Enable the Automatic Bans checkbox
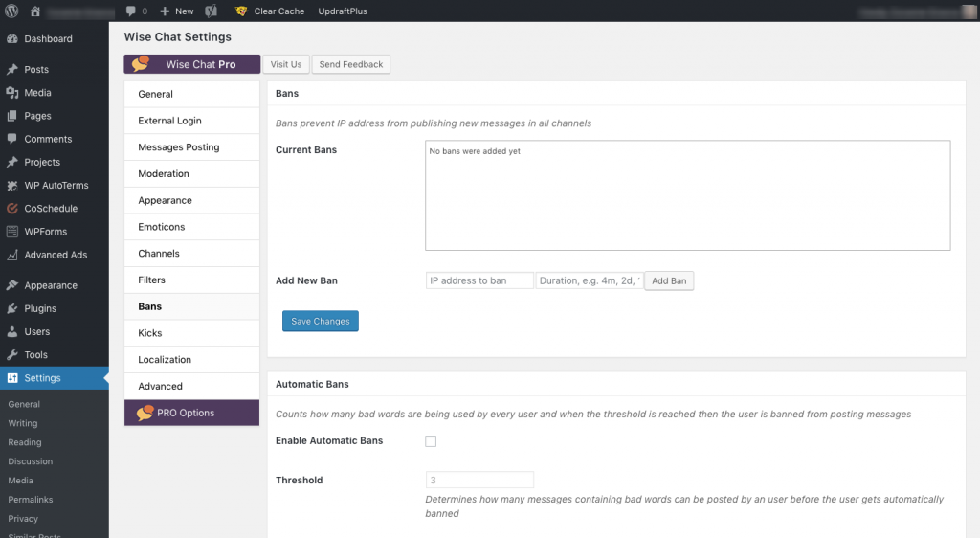 click(x=431, y=441)
